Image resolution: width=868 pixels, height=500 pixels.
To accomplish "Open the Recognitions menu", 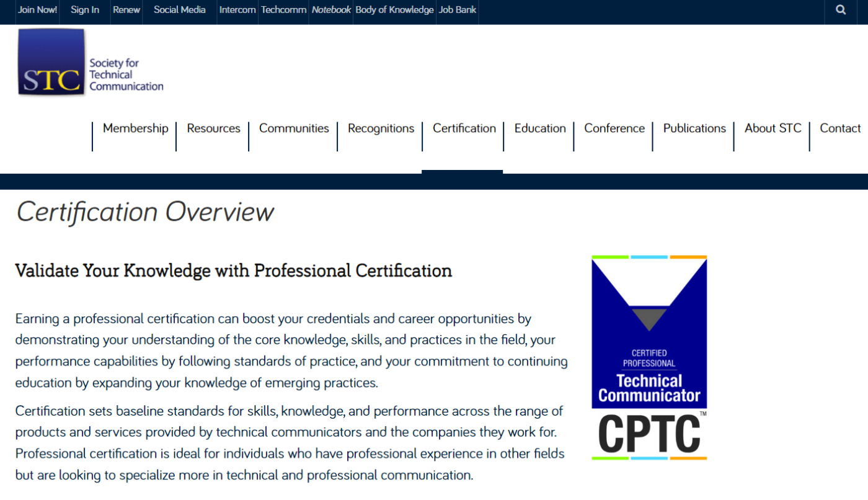I will [x=381, y=128].
